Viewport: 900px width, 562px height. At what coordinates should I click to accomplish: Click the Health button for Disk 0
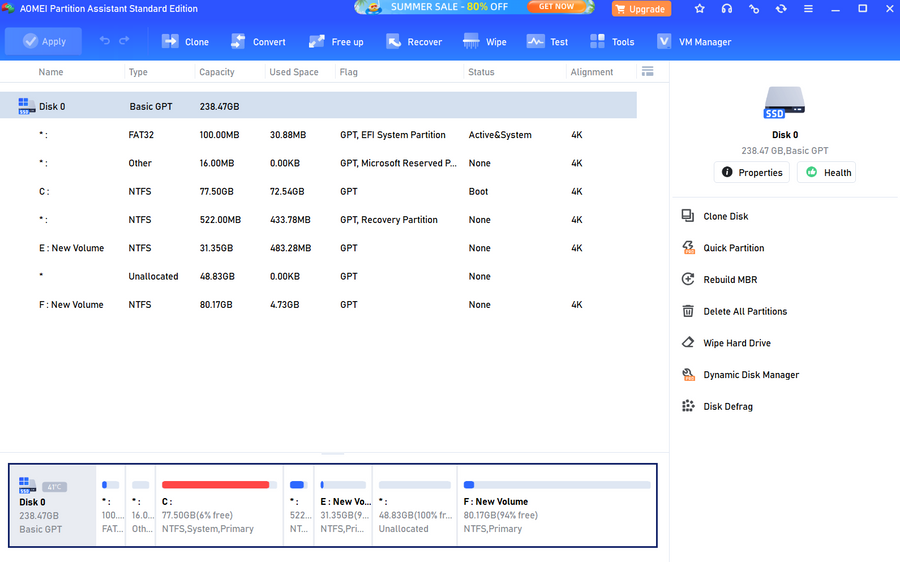826,172
